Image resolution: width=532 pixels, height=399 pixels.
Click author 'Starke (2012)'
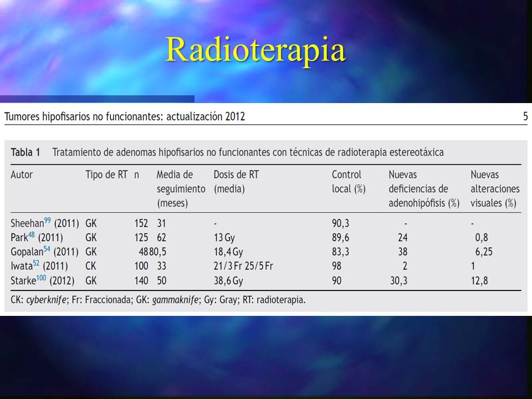click(43, 280)
